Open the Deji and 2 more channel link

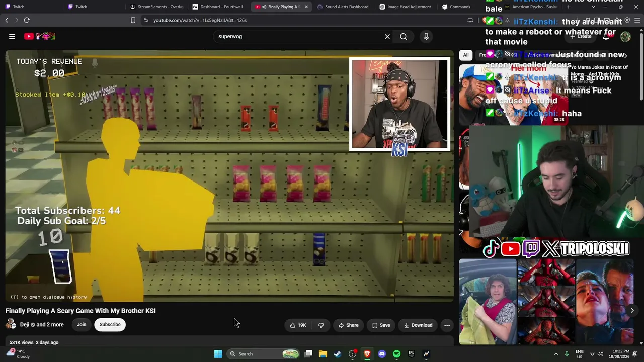(42, 325)
